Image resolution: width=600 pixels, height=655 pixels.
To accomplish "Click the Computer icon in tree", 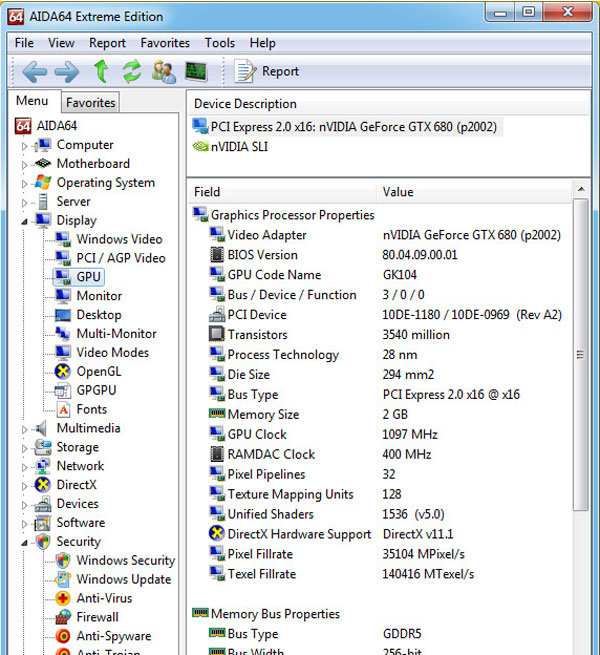I will (x=44, y=145).
